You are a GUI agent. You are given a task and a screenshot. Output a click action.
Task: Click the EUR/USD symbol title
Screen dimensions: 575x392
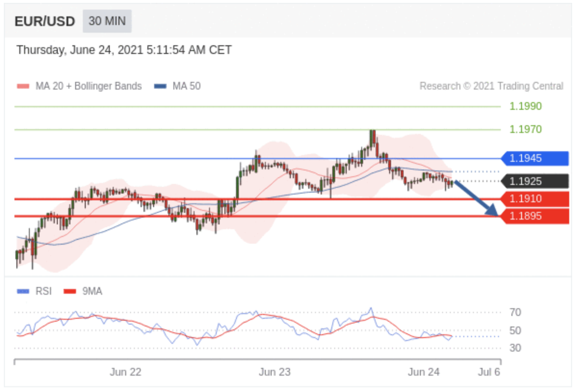[45, 22]
